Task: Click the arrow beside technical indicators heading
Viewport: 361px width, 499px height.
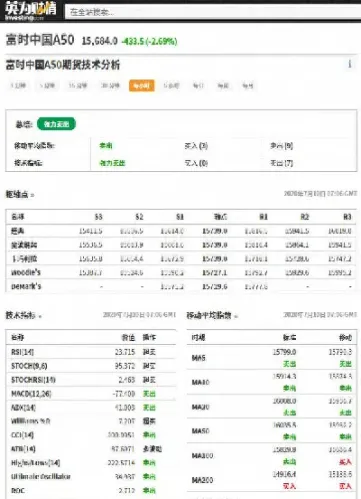Action: (40, 316)
